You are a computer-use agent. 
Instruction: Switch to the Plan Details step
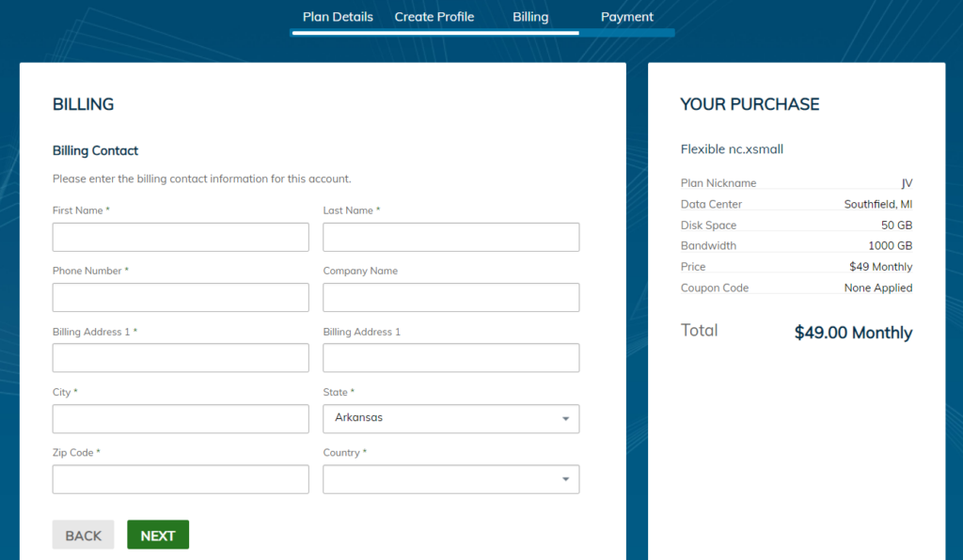[338, 17]
